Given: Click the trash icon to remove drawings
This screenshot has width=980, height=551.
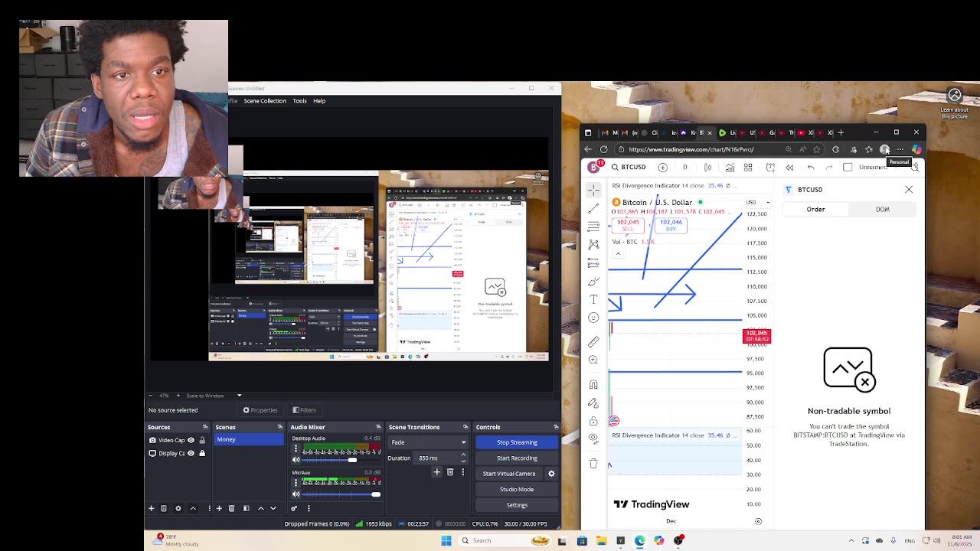Looking at the screenshot, I should click(x=593, y=463).
